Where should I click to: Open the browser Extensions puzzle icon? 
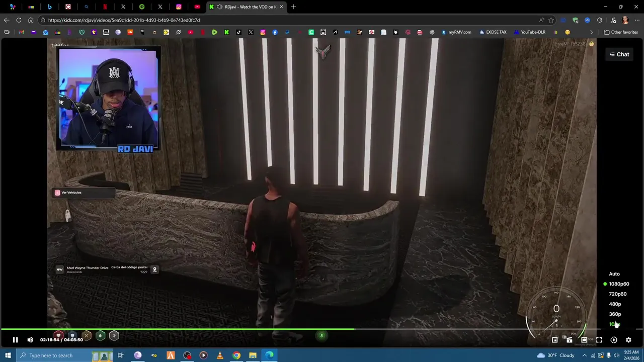click(599, 20)
